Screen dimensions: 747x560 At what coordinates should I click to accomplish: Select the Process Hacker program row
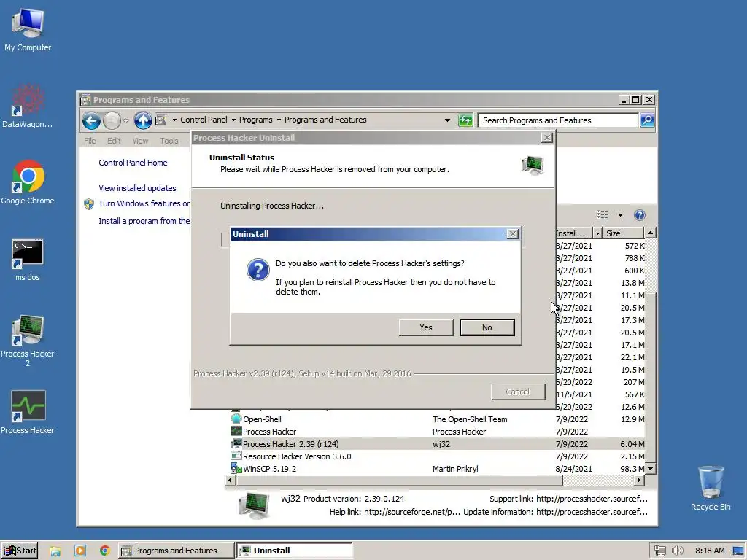(x=438, y=432)
